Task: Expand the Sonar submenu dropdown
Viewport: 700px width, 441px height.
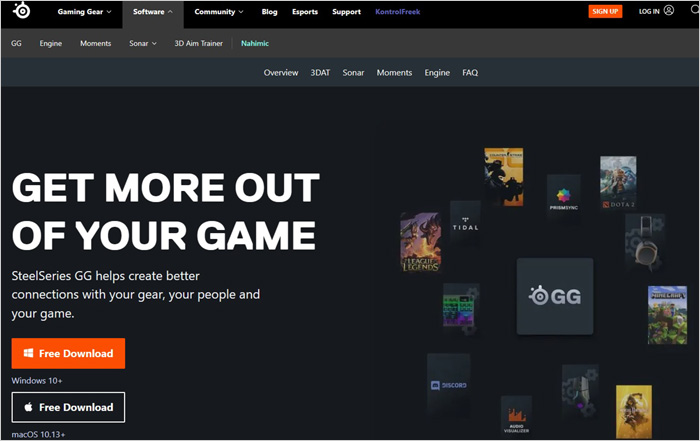Action: pos(143,43)
